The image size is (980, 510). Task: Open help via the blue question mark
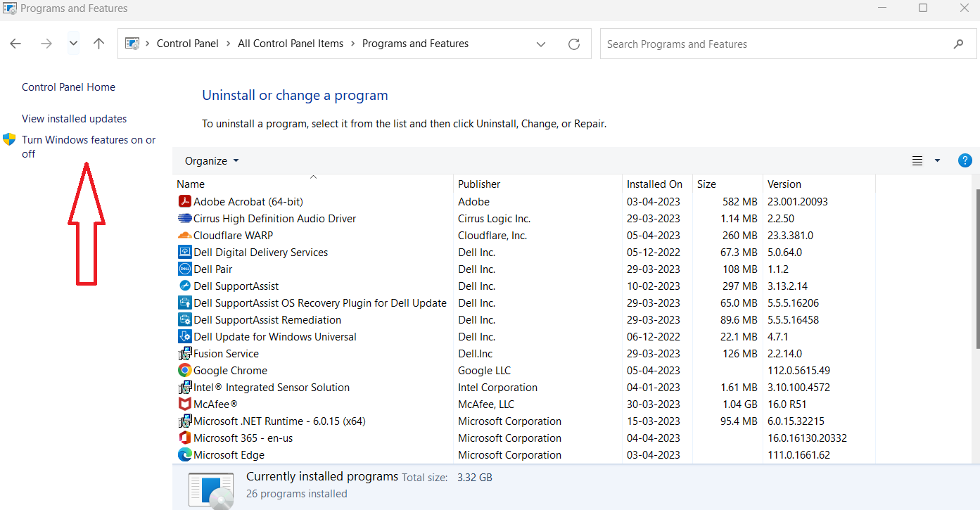click(x=965, y=160)
